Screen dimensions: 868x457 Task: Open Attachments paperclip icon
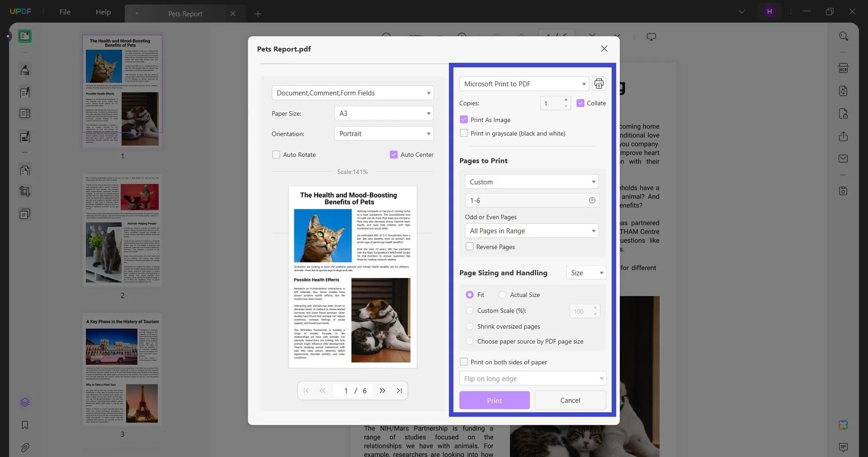[x=25, y=448]
